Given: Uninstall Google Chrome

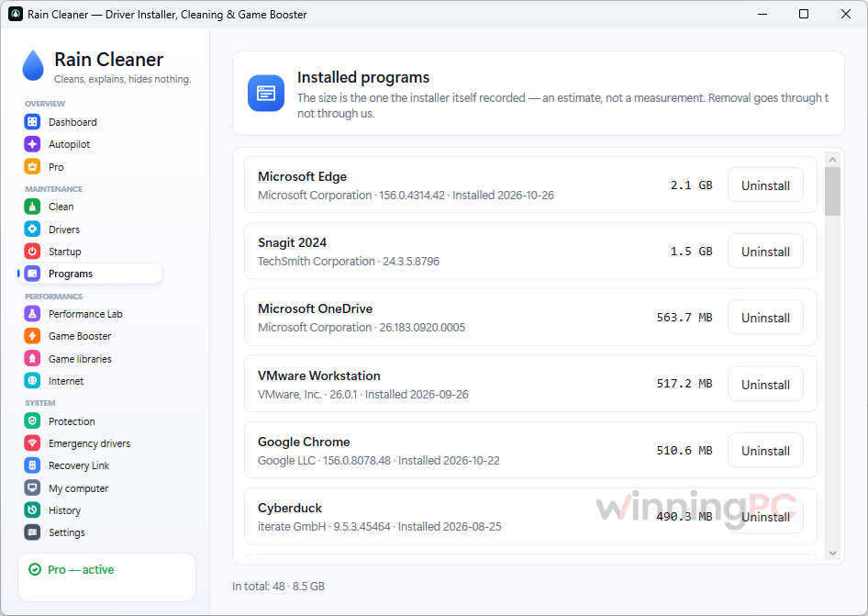Looking at the screenshot, I should (x=765, y=451).
